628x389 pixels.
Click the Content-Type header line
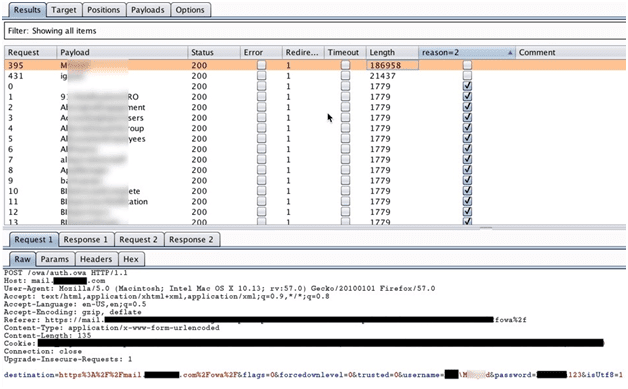[x=112, y=328]
